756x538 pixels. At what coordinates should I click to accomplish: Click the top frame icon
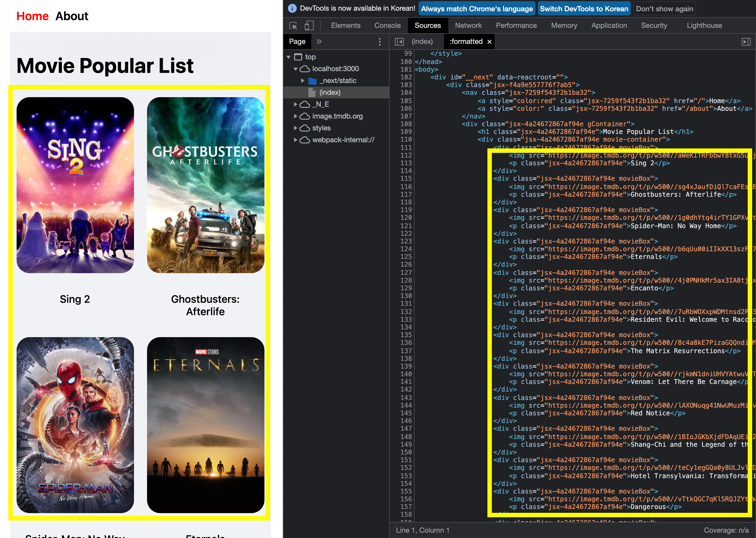tap(298, 57)
